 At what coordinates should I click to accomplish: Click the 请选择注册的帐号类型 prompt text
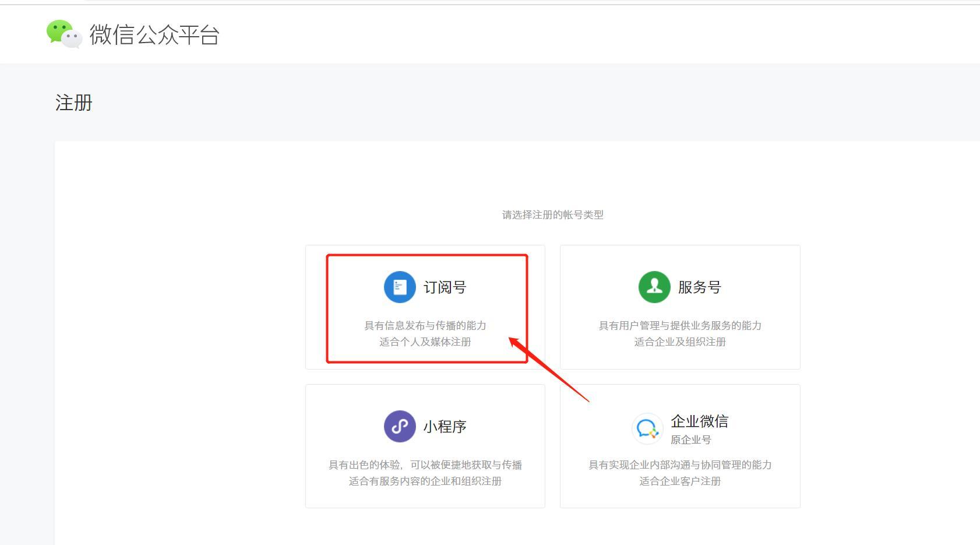[x=553, y=215]
